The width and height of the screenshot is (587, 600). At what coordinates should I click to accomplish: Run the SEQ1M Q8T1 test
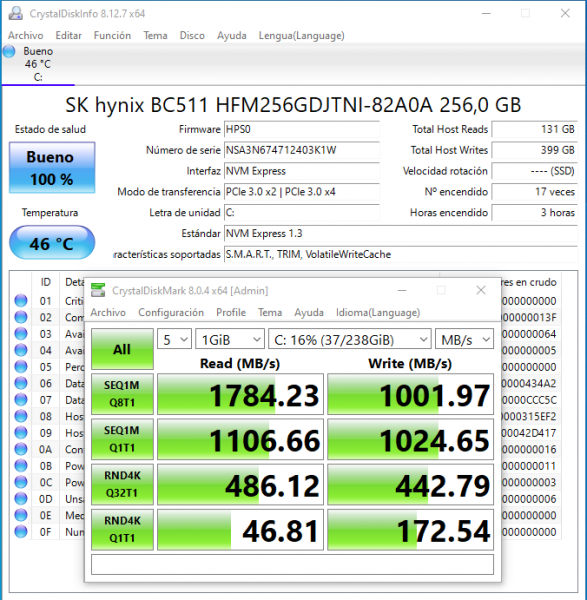tap(122, 394)
